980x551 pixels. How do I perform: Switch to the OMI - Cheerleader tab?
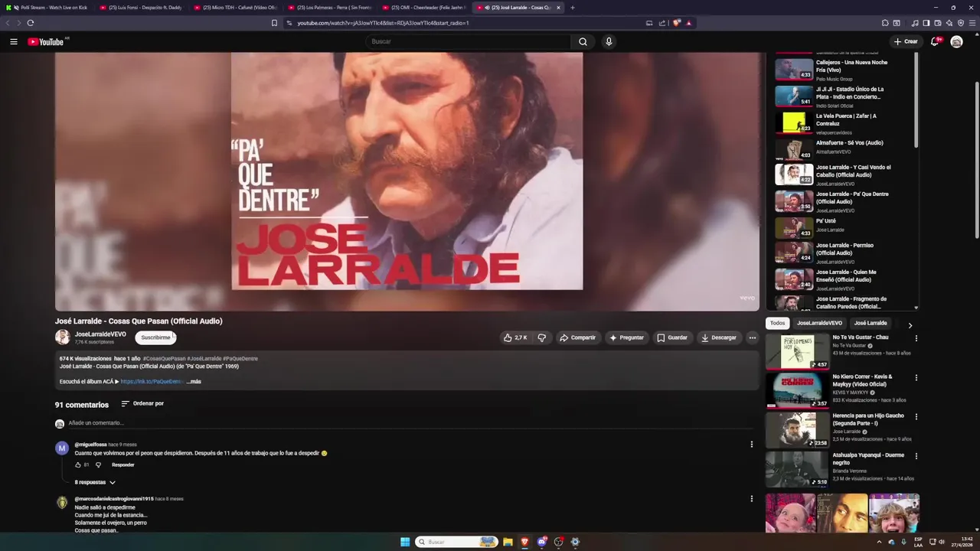[x=423, y=8]
